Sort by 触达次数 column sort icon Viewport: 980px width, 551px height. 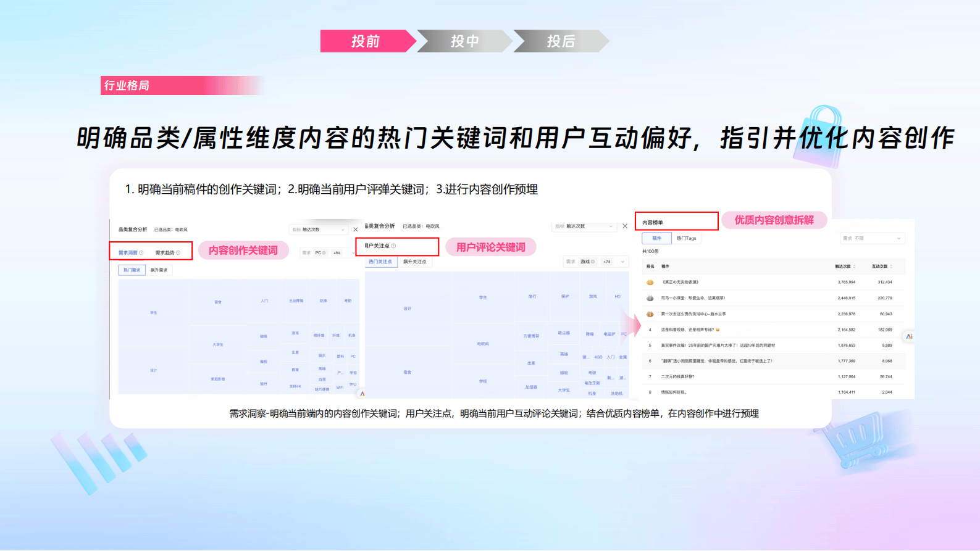click(x=854, y=267)
